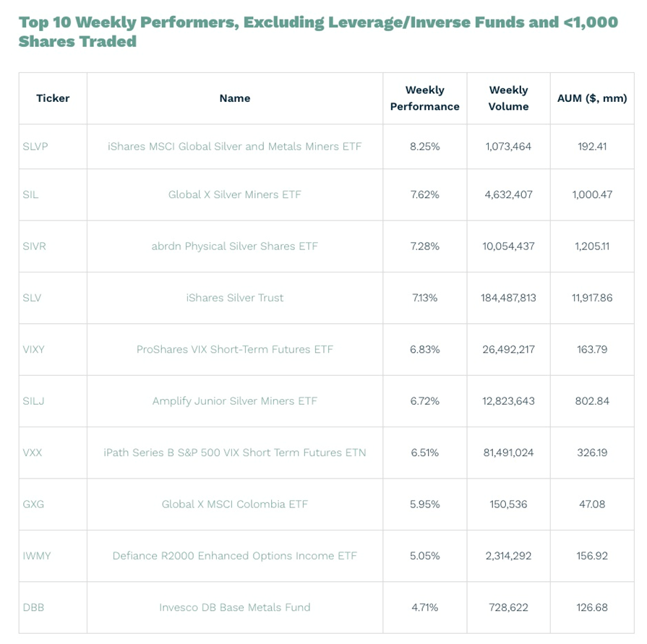Click the Weekly Performance column header

[424, 98]
